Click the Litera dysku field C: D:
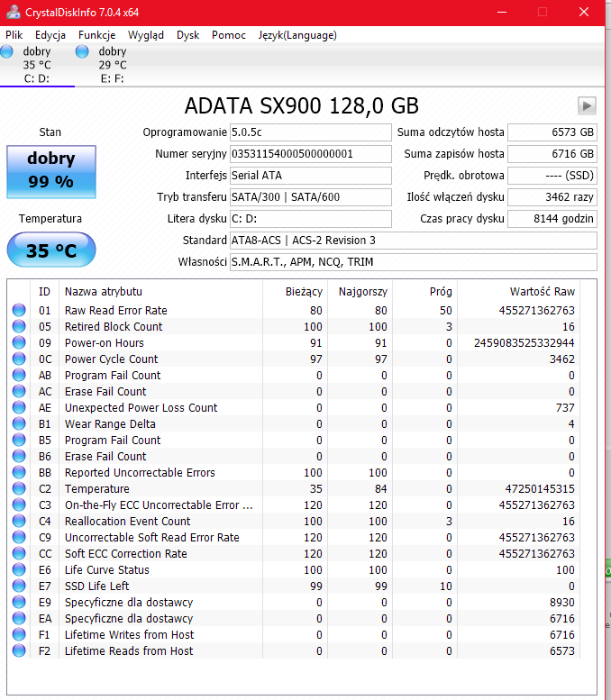 click(311, 219)
